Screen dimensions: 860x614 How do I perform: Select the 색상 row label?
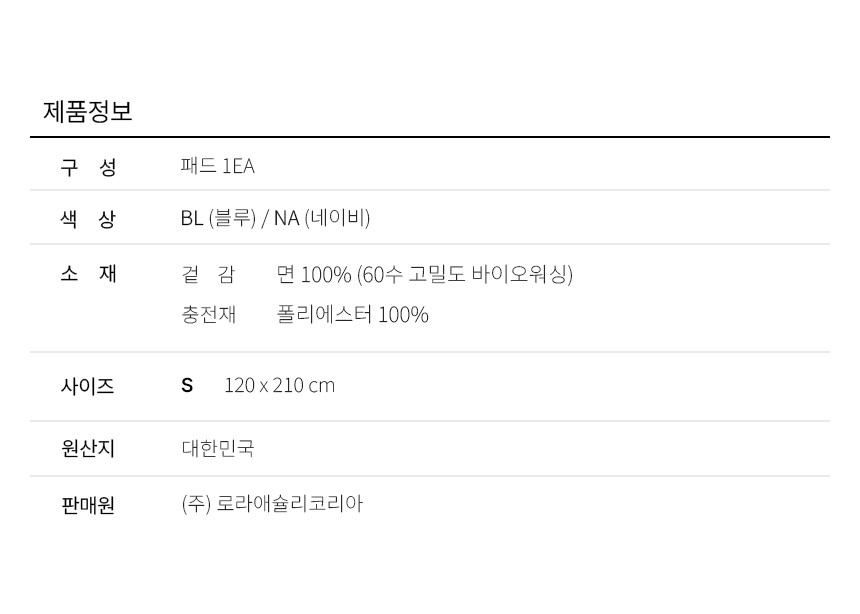(88, 219)
